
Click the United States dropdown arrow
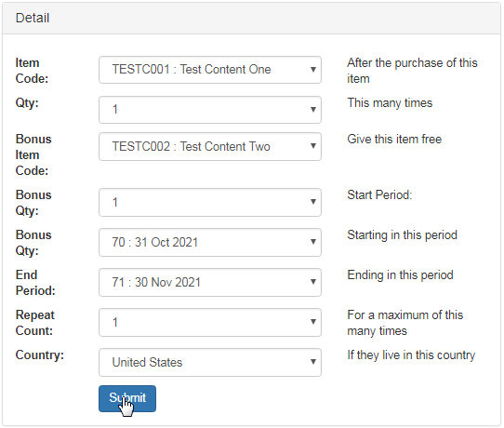click(313, 361)
